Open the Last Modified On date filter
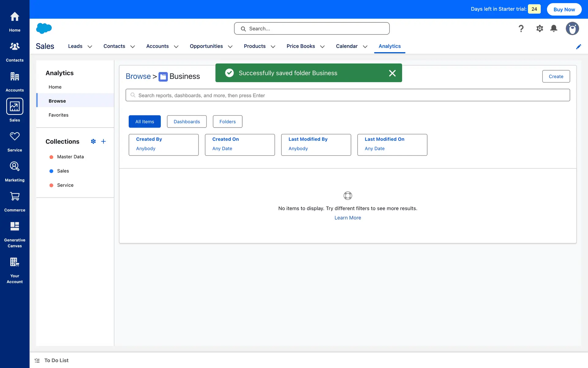 (392, 145)
